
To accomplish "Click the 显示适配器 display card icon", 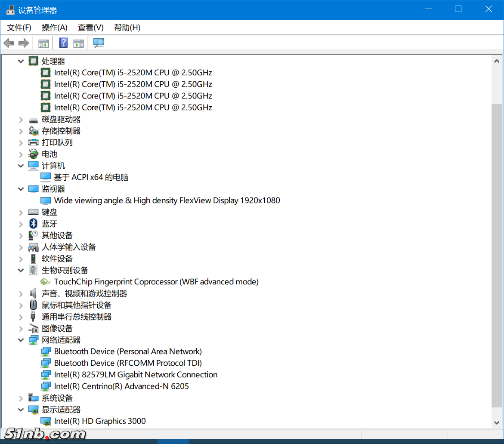I will pyautogui.click(x=33, y=410).
